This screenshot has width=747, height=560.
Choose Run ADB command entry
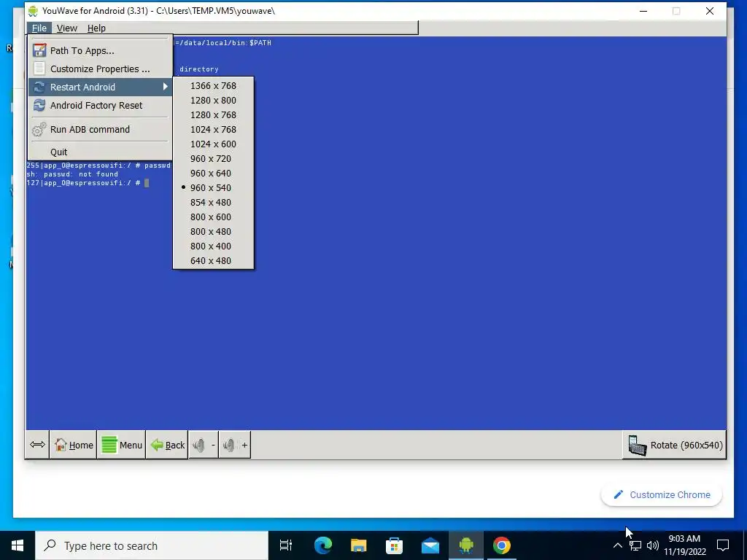point(101,130)
